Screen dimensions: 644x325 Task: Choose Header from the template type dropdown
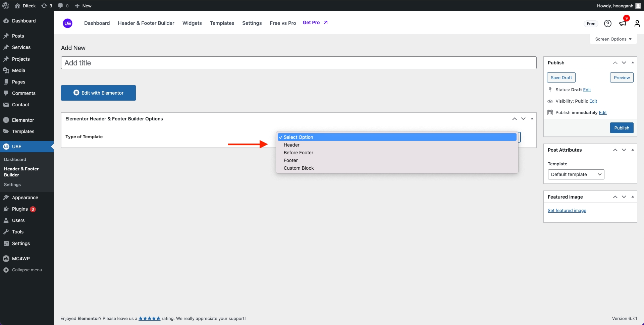coord(291,145)
